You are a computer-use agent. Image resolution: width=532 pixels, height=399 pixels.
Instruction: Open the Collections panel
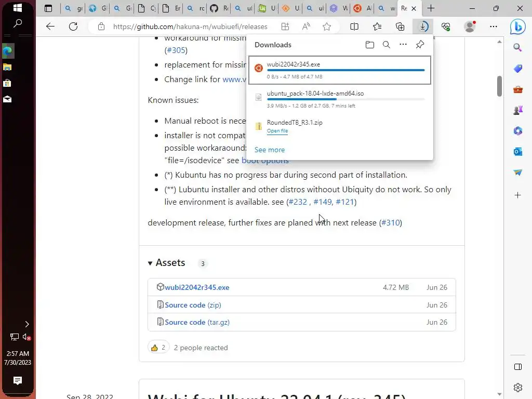tap(400, 26)
